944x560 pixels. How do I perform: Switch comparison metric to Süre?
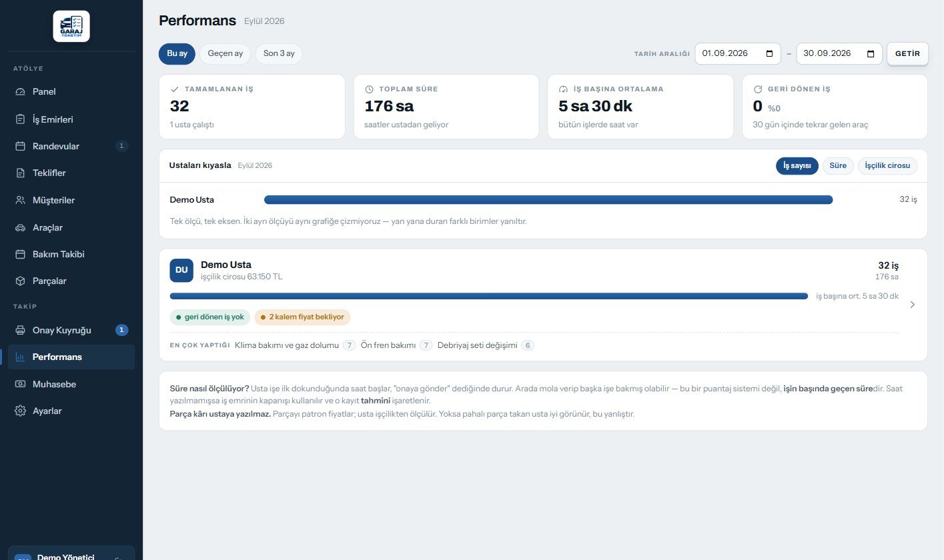click(838, 165)
